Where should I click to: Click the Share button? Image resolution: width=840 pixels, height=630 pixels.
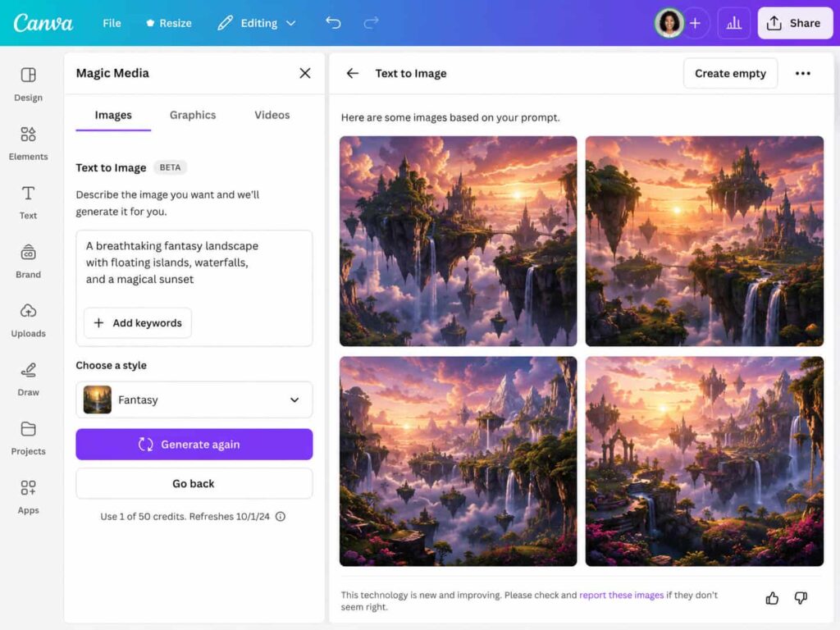tap(795, 23)
